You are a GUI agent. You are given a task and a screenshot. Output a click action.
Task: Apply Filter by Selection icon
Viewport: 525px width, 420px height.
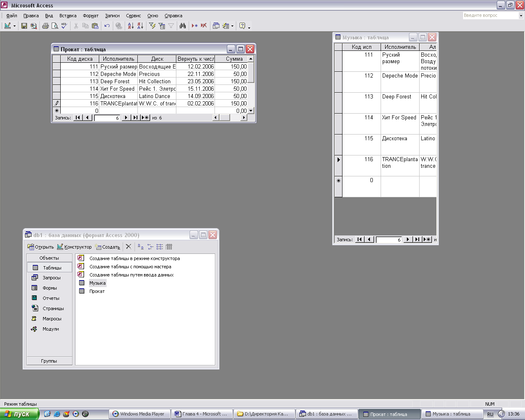click(x=152, y=26)
